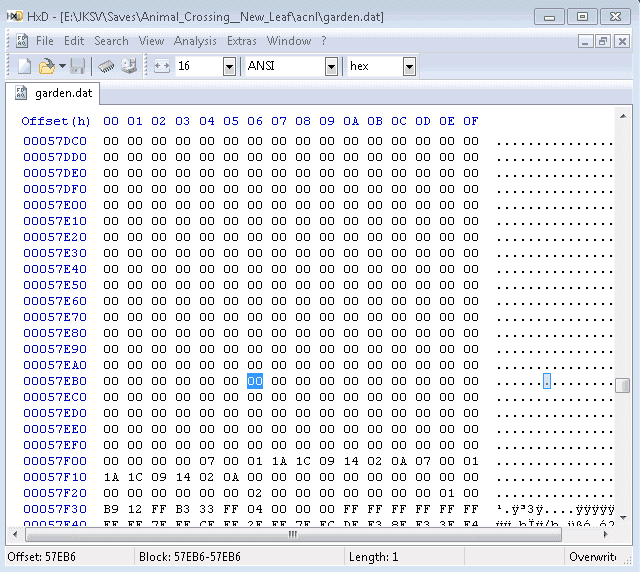Click the adjust bytes per row icon
640x572 pixels.
coord(162,66)
